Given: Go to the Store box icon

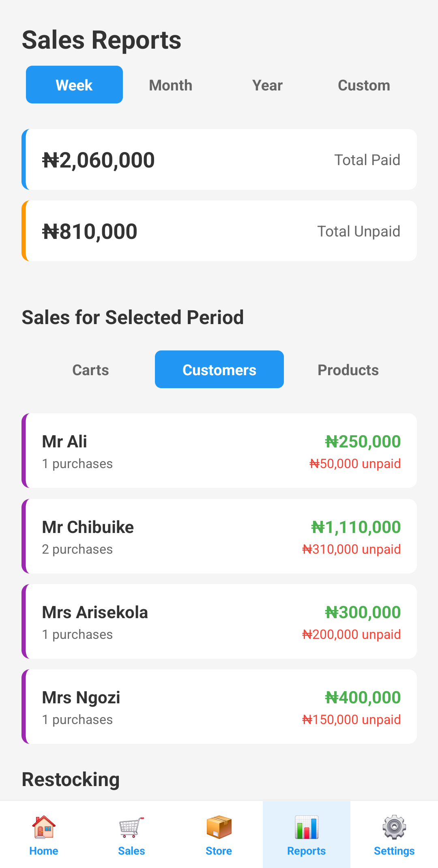Looking at the screenshot, I should click(219, 827).
